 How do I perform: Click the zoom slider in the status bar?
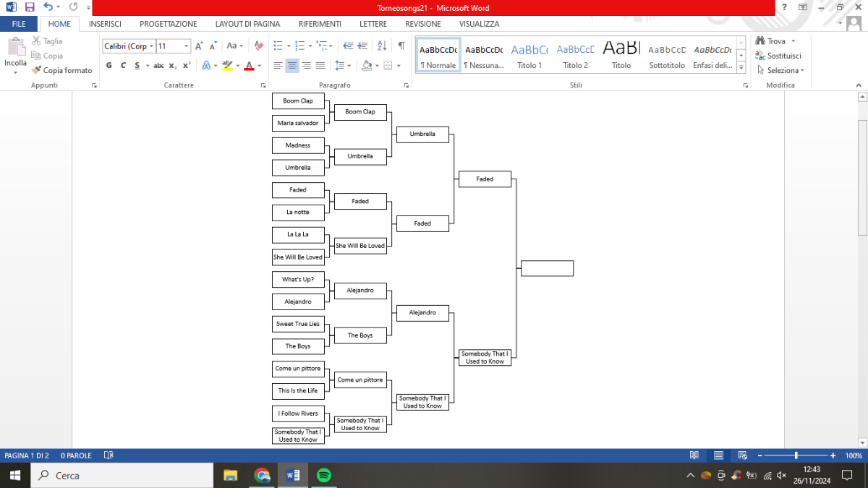[x=796, y=455]
